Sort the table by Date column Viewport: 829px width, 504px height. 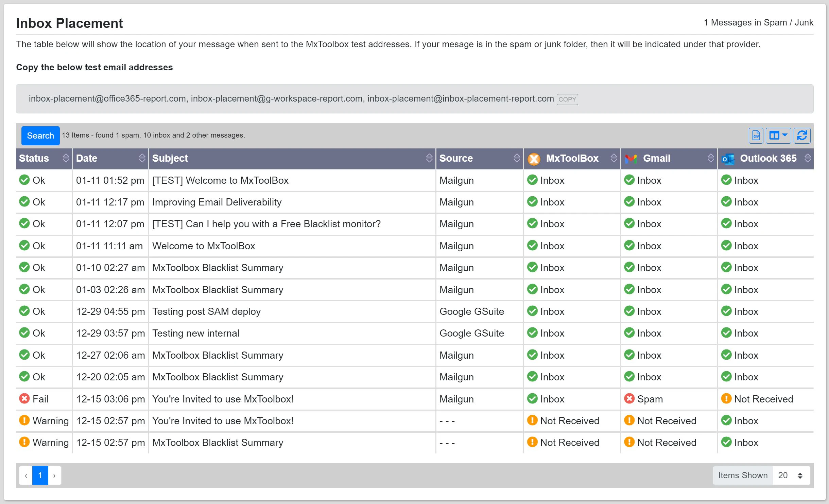pyautogui.click(x=141, y=158)
